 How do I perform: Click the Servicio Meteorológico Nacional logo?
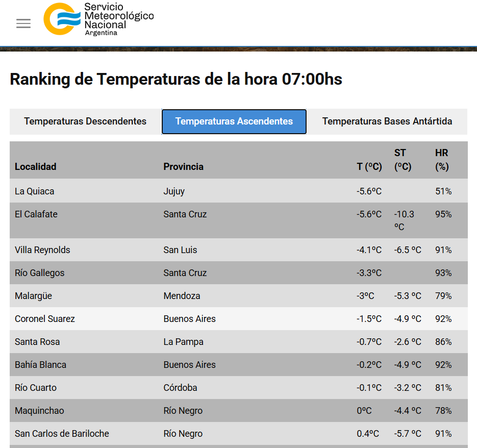point(99,19)
